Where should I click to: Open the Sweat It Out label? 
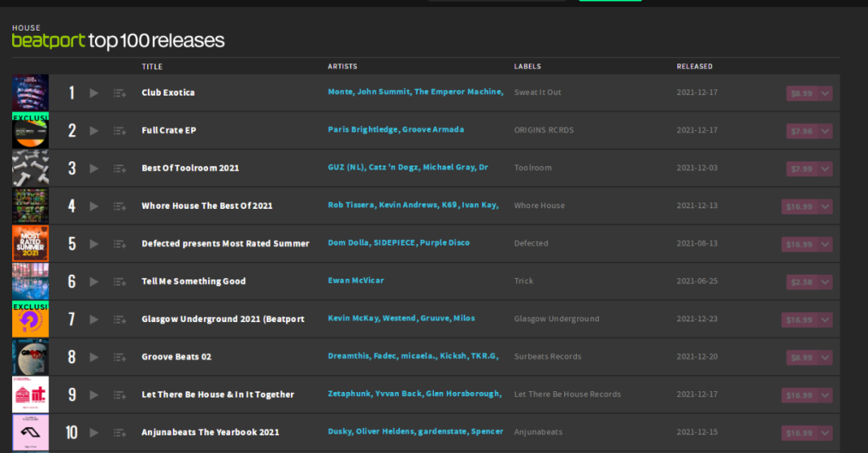point(538,92)
